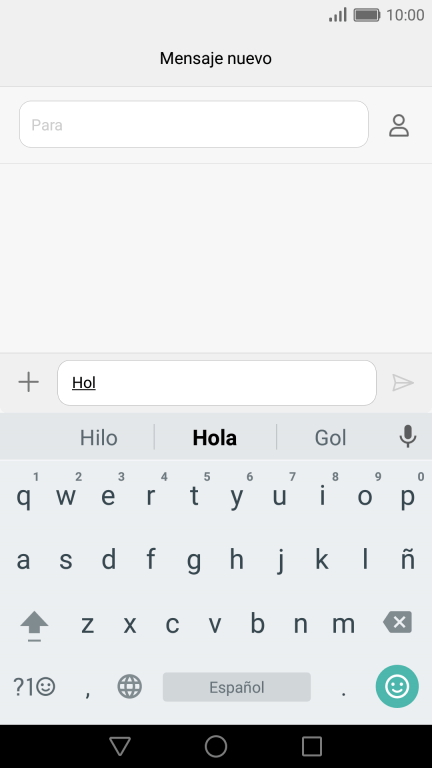Image resolution: width=432 pixels, height=768 pixels.
Task: Tap the Para recipient field
Action: [193, 124]
